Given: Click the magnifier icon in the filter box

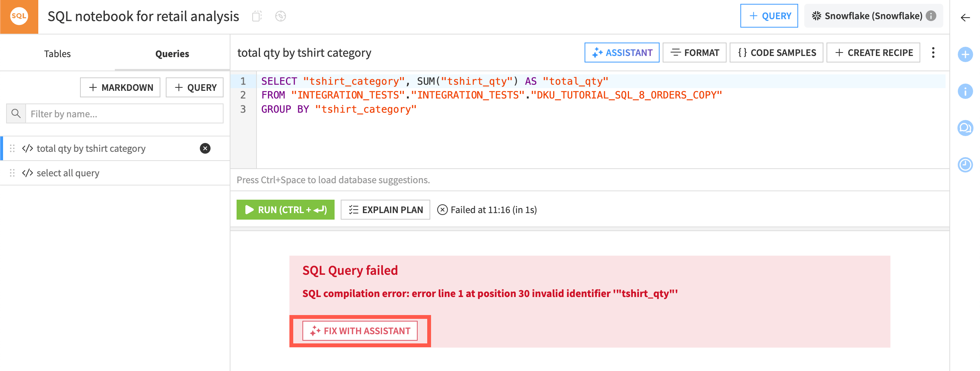Looking at the screenshot, I should pos(16,113).
